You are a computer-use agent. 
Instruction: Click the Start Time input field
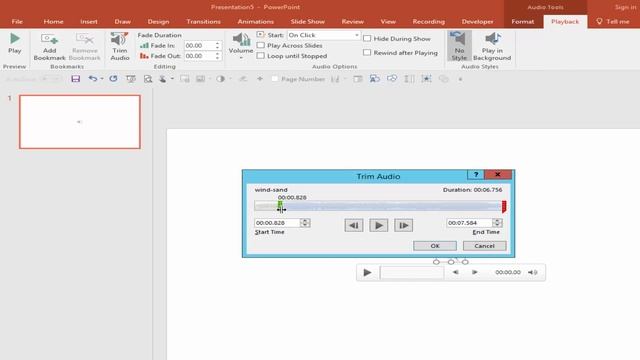(x=278, y=223)
